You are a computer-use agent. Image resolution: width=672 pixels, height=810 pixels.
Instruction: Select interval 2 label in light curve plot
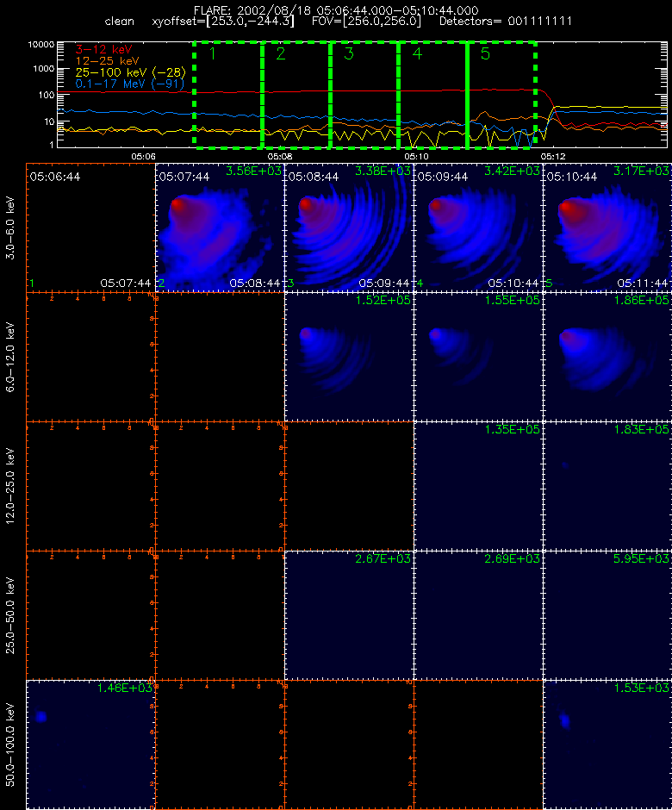[281, 53]
